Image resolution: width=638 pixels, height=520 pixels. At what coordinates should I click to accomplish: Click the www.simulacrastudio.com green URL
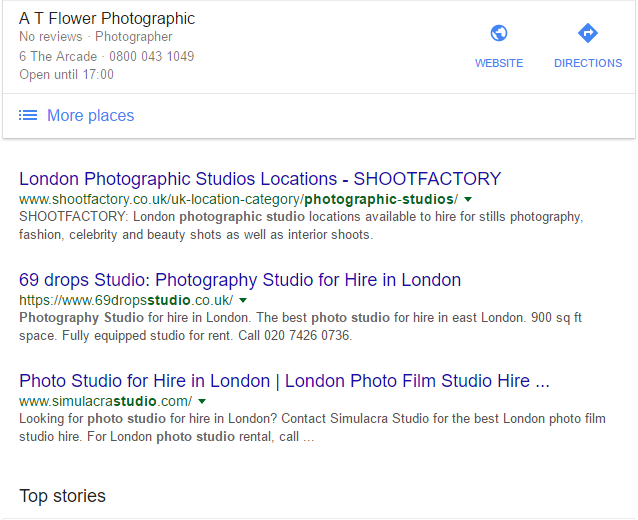(x=105, y=401)
